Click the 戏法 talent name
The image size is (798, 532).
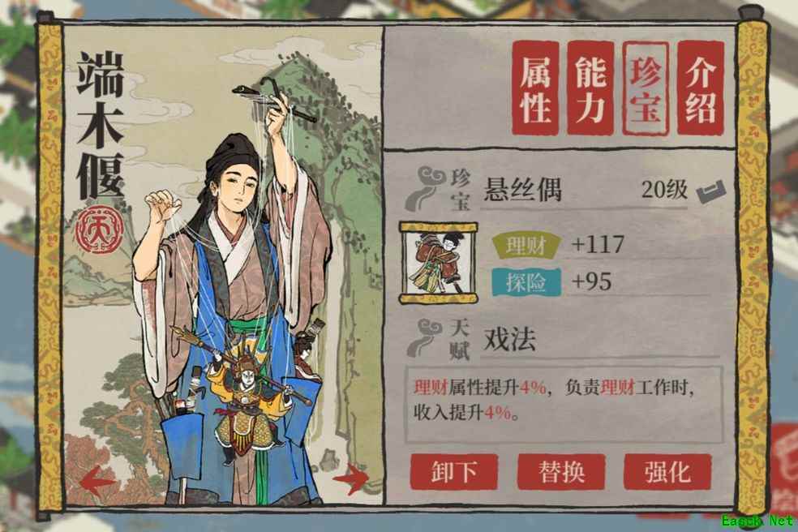[x=509, y=340]
